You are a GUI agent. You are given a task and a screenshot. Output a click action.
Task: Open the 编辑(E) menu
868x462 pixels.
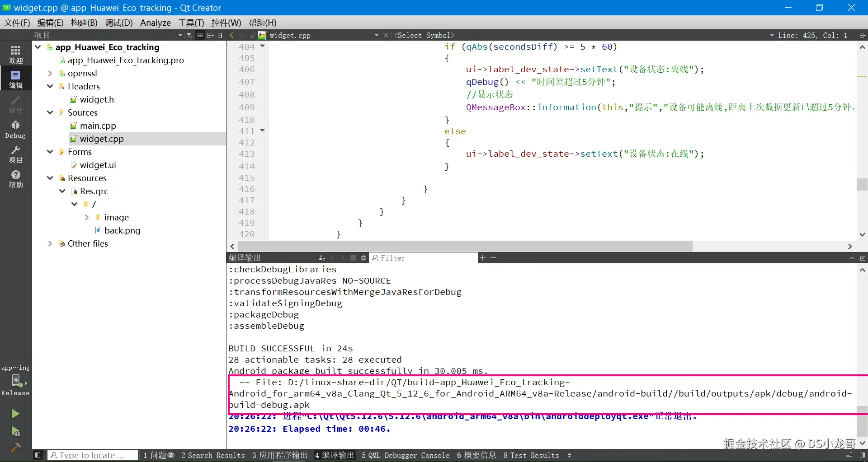click(50, 23)
